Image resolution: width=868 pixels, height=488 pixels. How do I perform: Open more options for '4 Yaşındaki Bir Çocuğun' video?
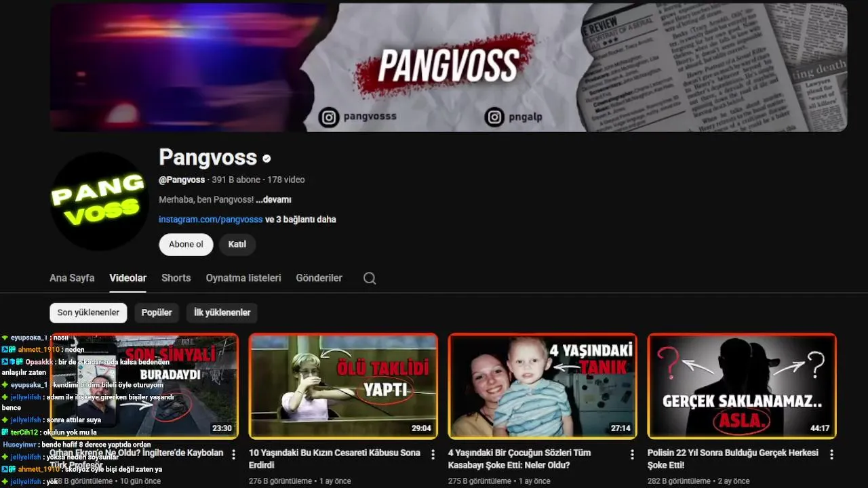[x=632, y=454]
